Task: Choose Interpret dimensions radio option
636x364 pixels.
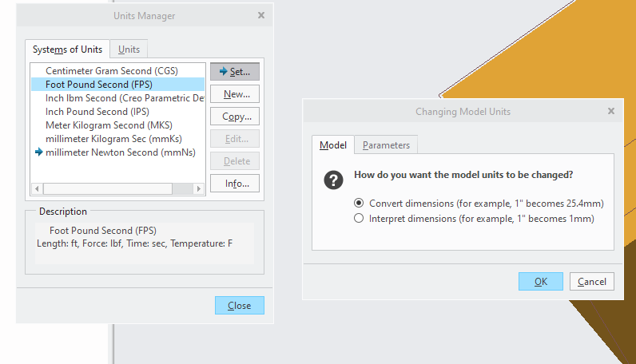Action: coord(474,219)
